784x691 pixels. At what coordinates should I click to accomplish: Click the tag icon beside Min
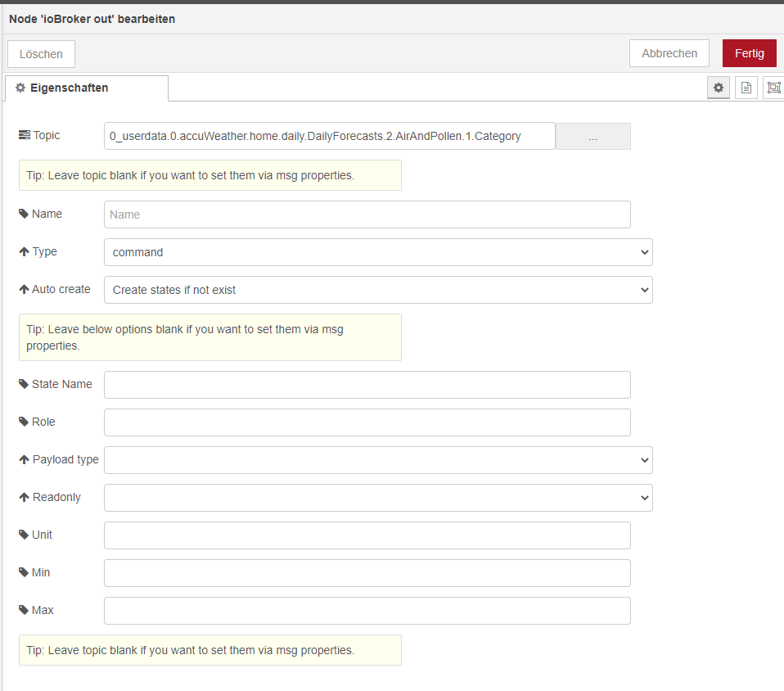pos(24,572)
